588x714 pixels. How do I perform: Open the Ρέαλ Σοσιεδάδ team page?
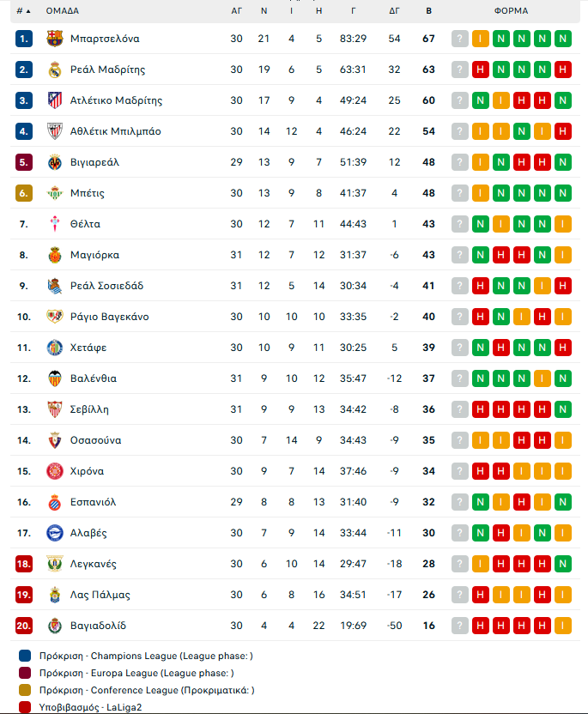[106, 286]
